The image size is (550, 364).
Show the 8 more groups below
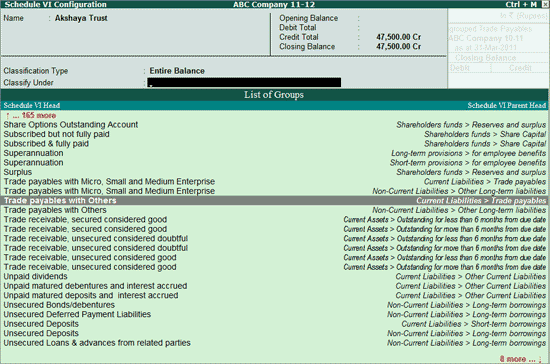pyautogui.click(x=521, y=359)
